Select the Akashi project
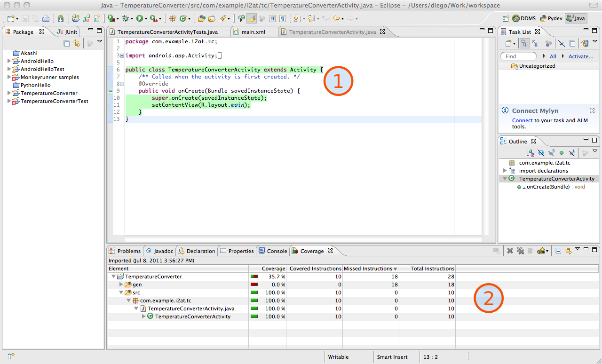This screenshot has height=364, width=602. click(x=29, y=53)
